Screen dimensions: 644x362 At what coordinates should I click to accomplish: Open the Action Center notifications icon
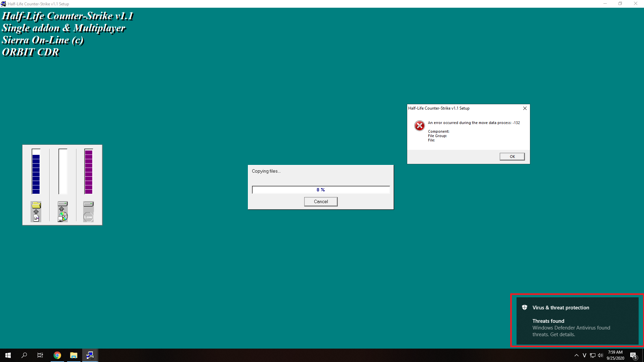click(633, 355)
